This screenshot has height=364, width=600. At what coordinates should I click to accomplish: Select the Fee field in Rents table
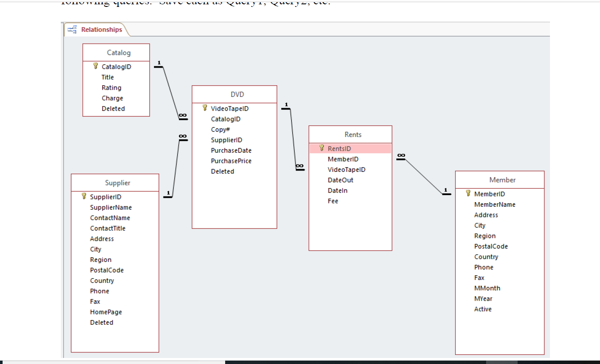[x=333, y=201]
